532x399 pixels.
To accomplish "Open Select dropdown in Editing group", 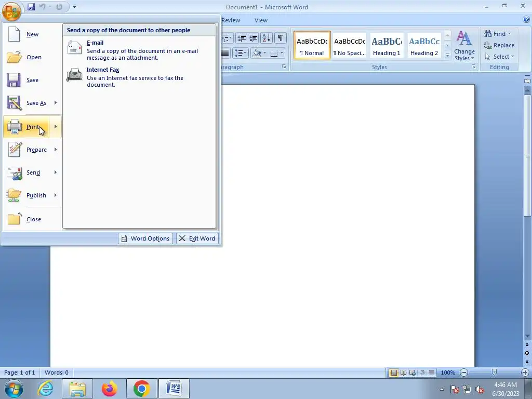I will [x=499, y=57].
